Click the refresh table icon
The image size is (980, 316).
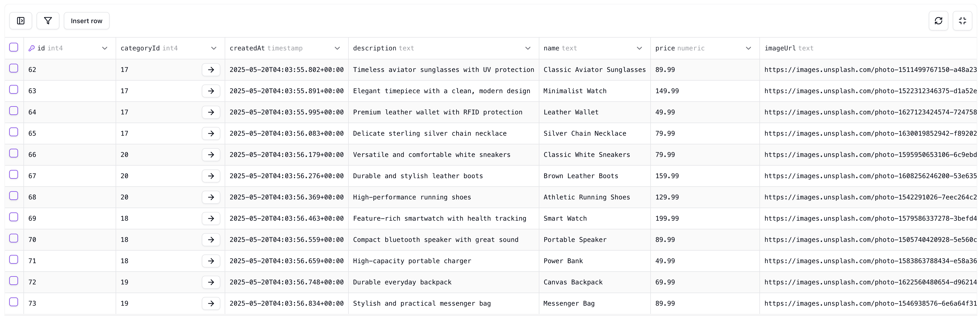click(938, 21)
